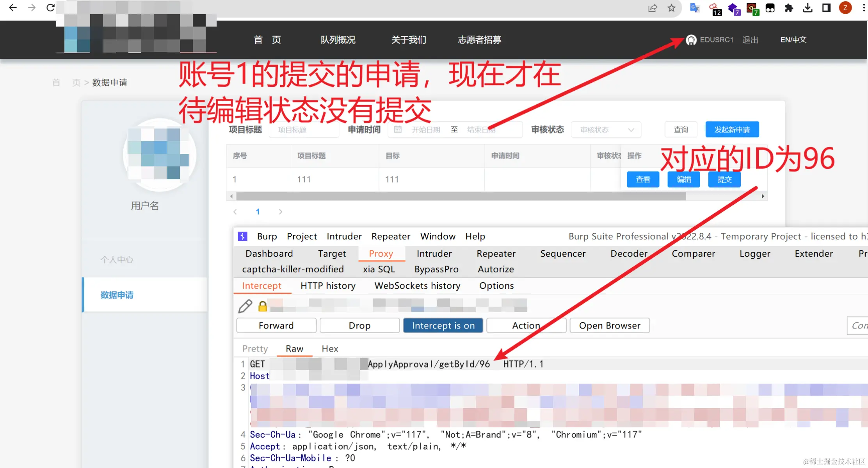Click the calendar icon in date range field
The image size is (868, 468).
(398, 130)
